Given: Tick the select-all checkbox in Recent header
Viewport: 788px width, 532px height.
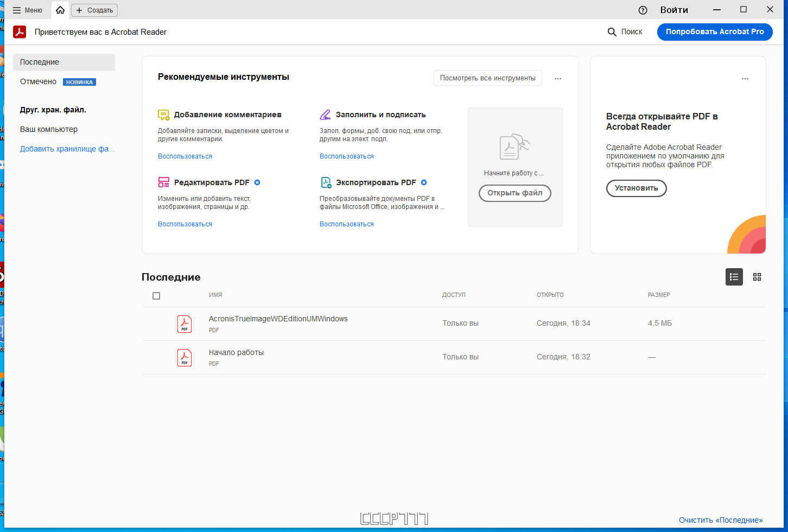Looking at the screenshot, I should click(x=156, y=296).
